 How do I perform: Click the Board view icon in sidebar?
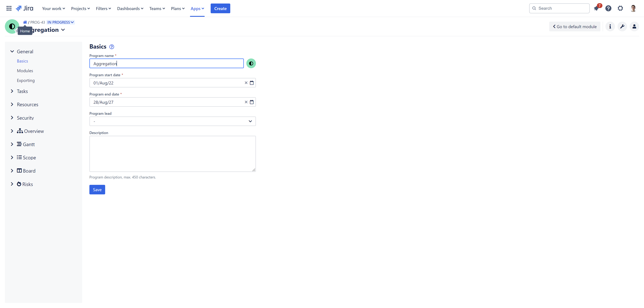[19, 171]
